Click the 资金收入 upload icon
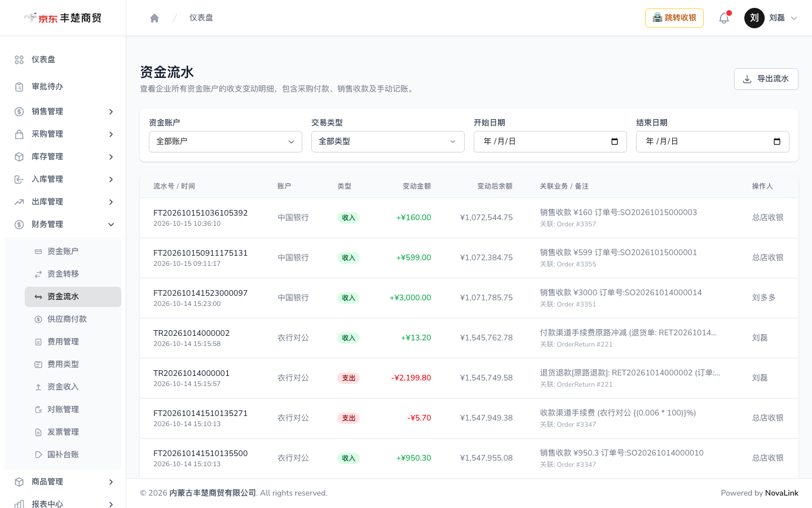The height and width of the screenshot is (508, 812). (38, 387)
